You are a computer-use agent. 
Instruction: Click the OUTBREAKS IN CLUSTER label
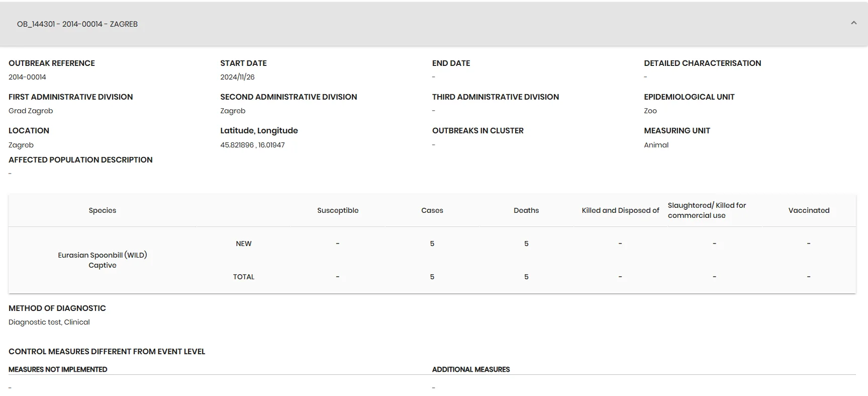(478, 130)
